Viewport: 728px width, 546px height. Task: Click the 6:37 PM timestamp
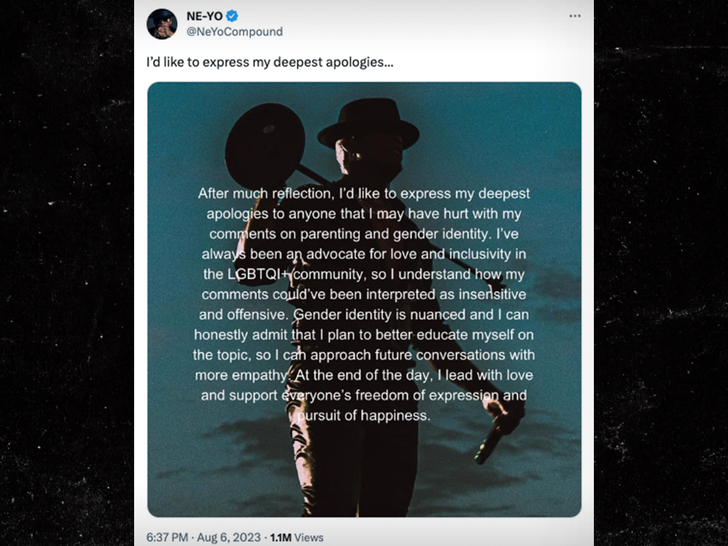click(x=173, y=536)
